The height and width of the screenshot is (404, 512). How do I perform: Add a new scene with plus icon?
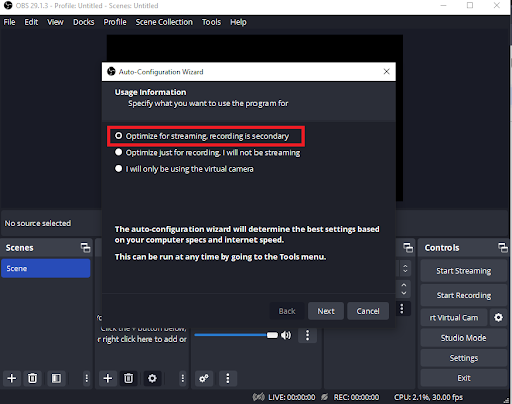coord(12,378)
